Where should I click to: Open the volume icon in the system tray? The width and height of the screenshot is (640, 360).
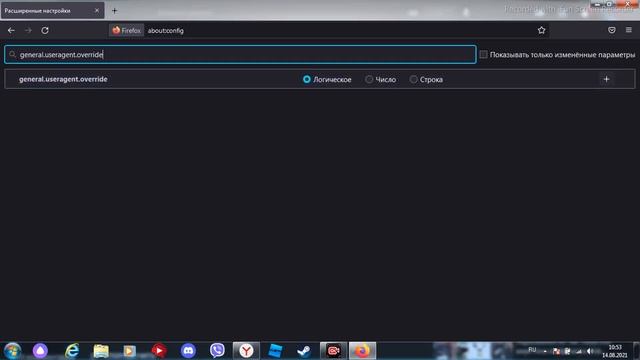pyautogui.click(x=589, y=351)
